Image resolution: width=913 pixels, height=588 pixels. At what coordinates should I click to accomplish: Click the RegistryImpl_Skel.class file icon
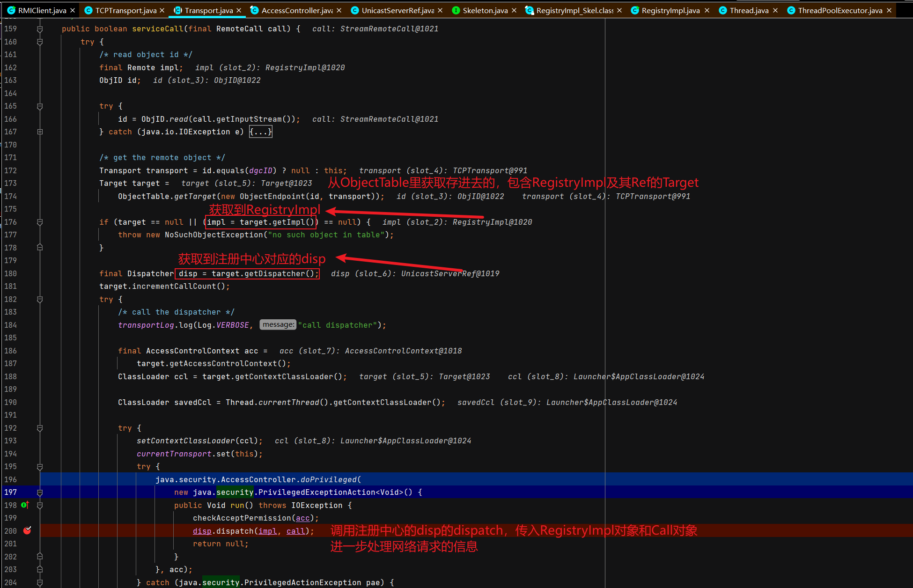tap(529, 10)
